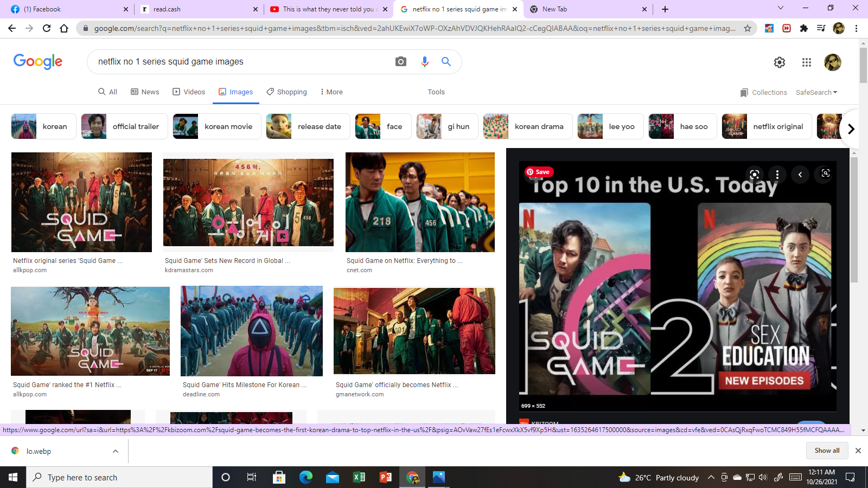Filter images by 'korean drama' chip
The height and width of the screenshot is (488, 868).
[527, 126]
